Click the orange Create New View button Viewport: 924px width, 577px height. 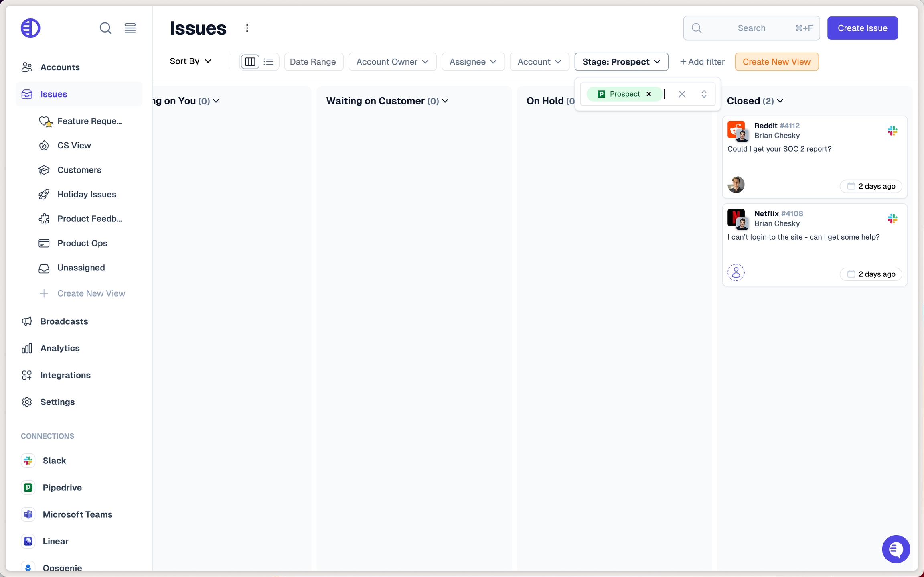(776, 62)
